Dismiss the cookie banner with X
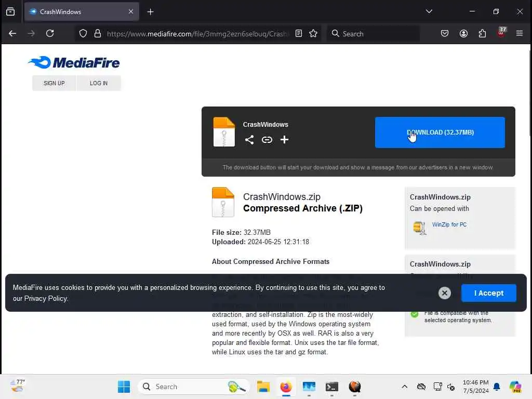 click(445, 293)
